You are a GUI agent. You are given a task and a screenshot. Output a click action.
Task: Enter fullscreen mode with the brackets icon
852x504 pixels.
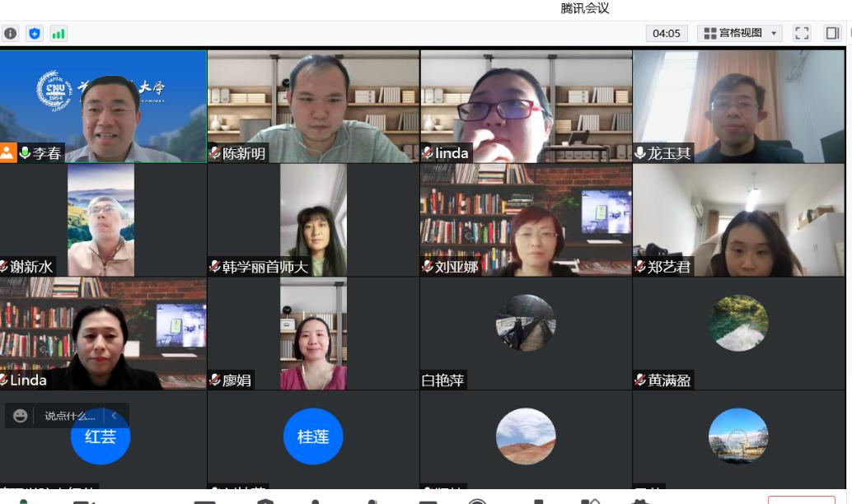(802, 34)
